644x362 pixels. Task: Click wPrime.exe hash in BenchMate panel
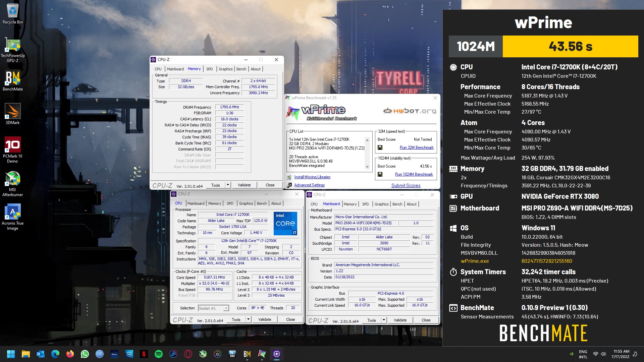pyautogui.click(x=547, y=261)
